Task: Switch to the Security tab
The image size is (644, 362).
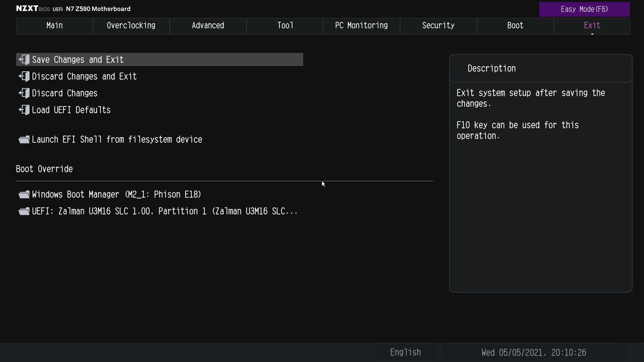Action: coord(438,26)
